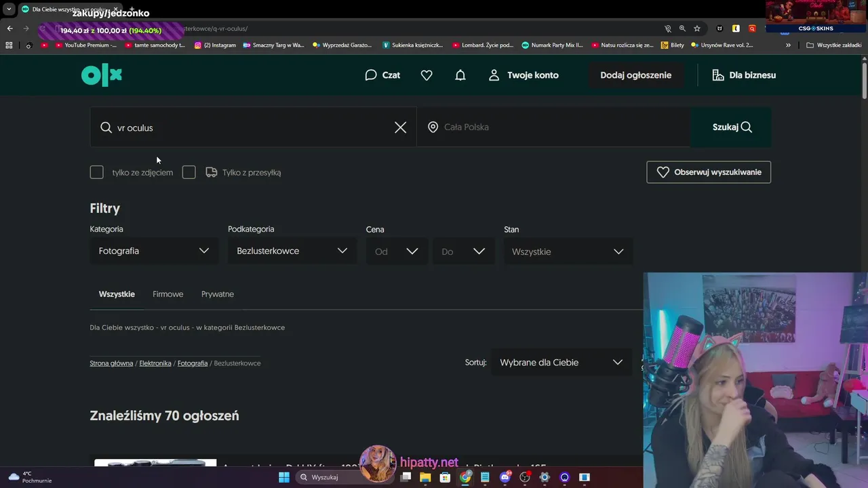Open the notifications bell icon

[460, 75]
